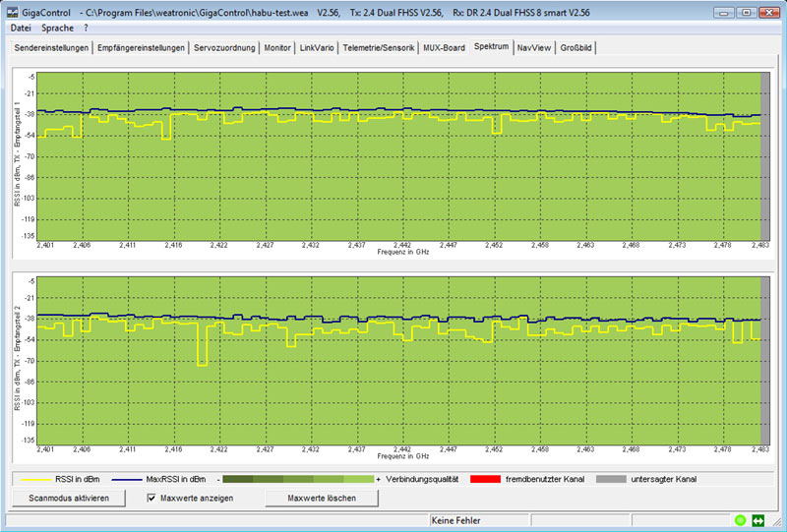Click the GigaControl app icon in title bar

(x=12, y=13)
